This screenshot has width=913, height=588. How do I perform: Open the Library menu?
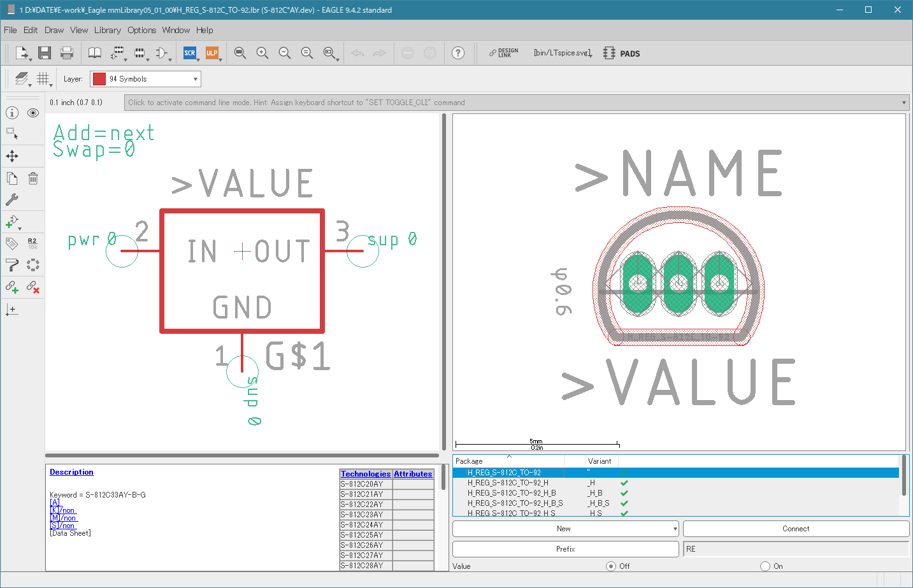[107, 30]
